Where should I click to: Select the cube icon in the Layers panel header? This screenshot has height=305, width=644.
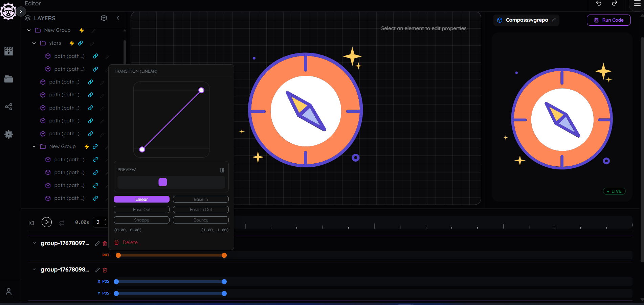[104, 18]
